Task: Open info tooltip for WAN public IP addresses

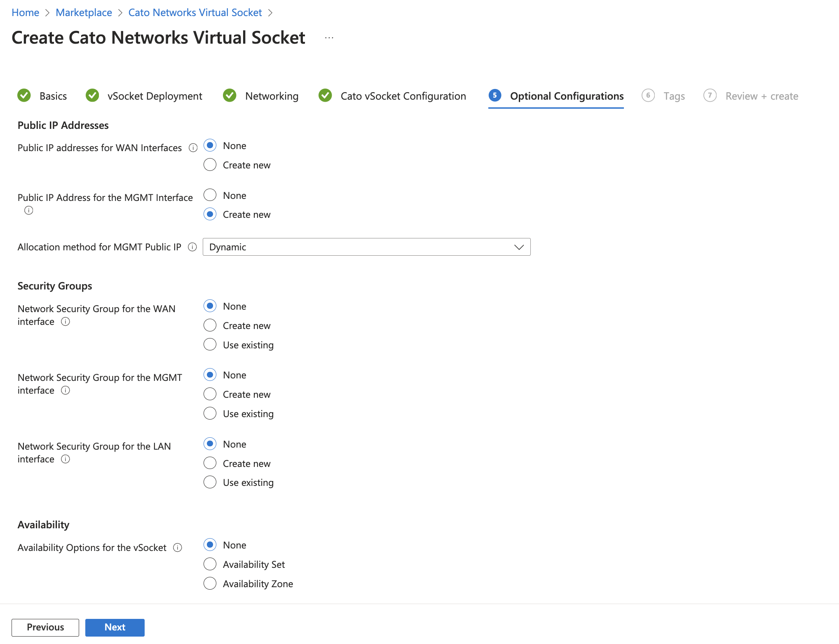Action: pos(193,147)
